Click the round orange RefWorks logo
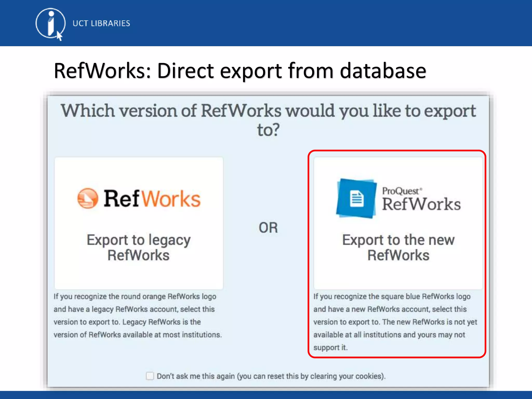 pos(88,198)
